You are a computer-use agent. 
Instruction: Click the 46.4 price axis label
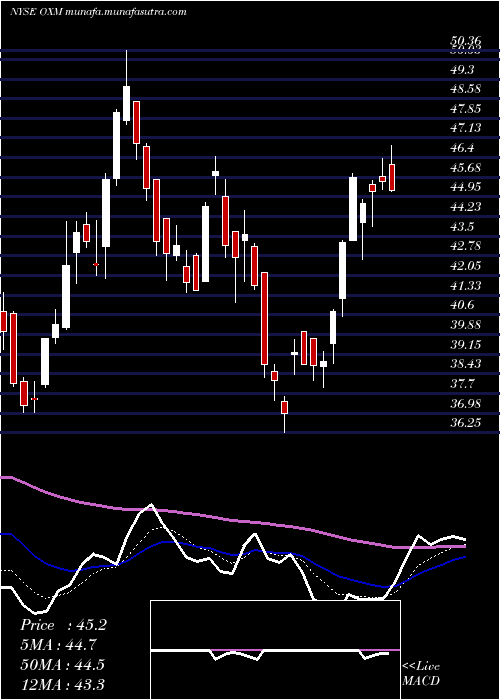point(462,148)
